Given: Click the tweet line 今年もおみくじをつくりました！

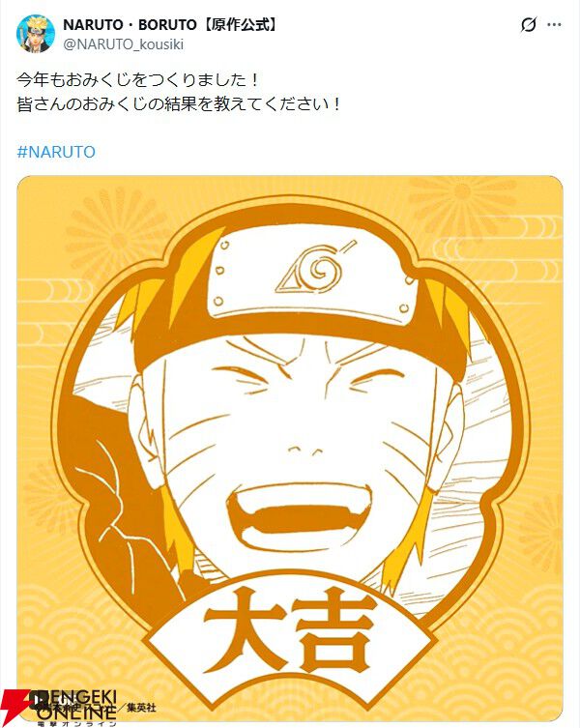Looking at the screenshot, I should (138, 80).
